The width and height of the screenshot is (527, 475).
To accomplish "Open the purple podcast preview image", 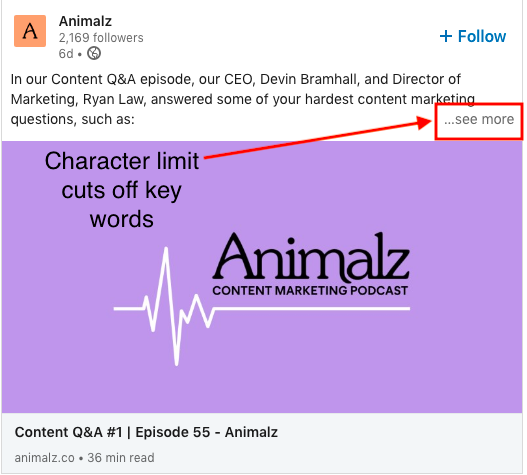I will click(262, 277).
